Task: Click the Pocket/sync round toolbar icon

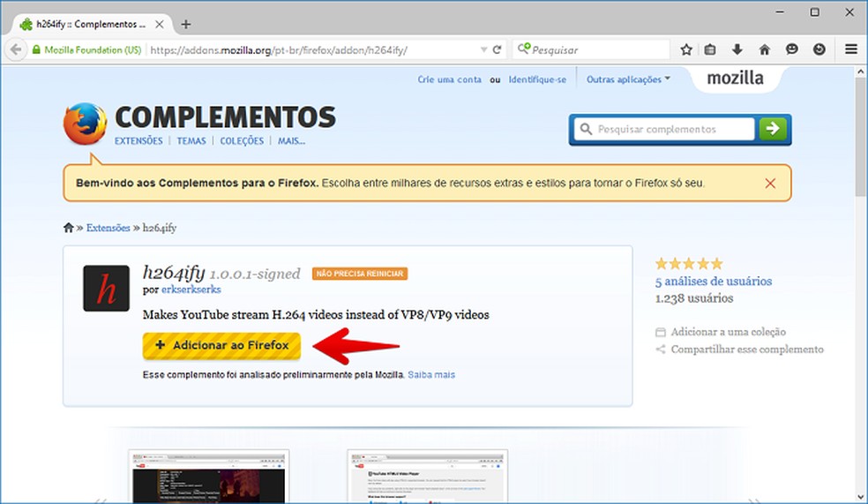Action: click(819, 49)
